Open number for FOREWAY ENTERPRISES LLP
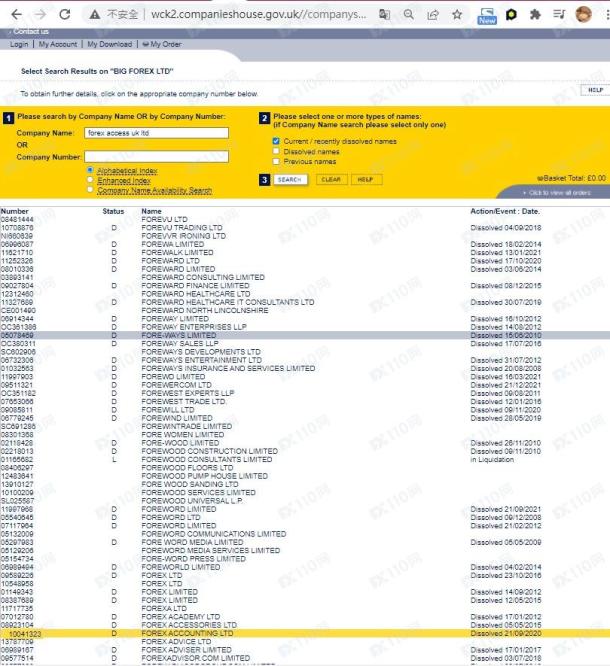The image size is (610, 666). (18, 327)
